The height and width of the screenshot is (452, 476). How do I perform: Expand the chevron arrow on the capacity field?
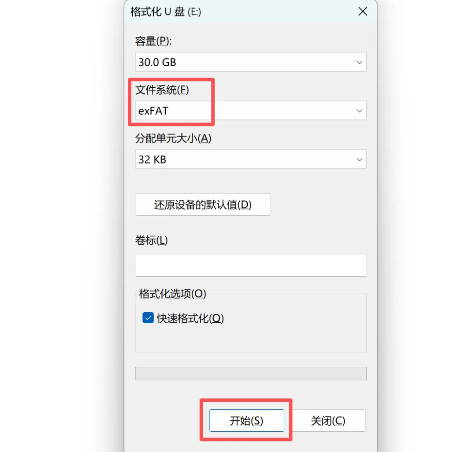(x=360, y=62)
